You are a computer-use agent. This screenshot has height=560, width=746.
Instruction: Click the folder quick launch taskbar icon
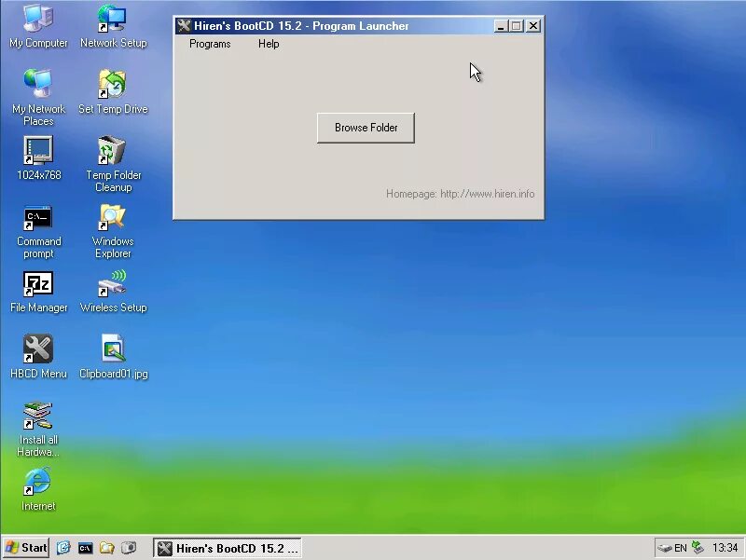click(106, 548)
